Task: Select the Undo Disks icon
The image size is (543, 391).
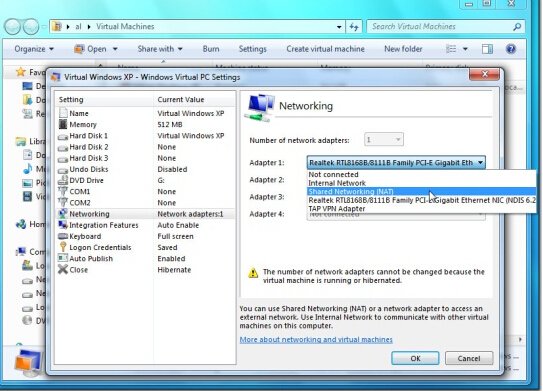Action: [x=63, y=170]
